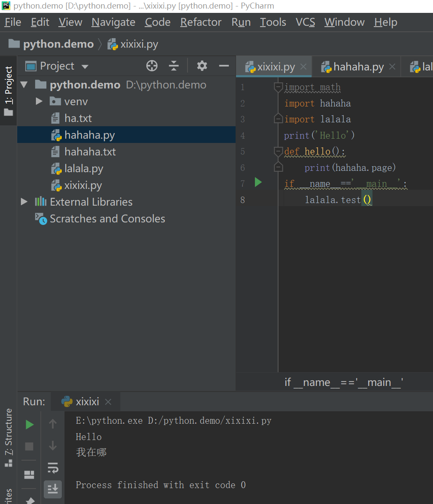This screenshot has height=504, width=433.
Task: Click on lalala.test() code at line 8
Action: [338, 200]
